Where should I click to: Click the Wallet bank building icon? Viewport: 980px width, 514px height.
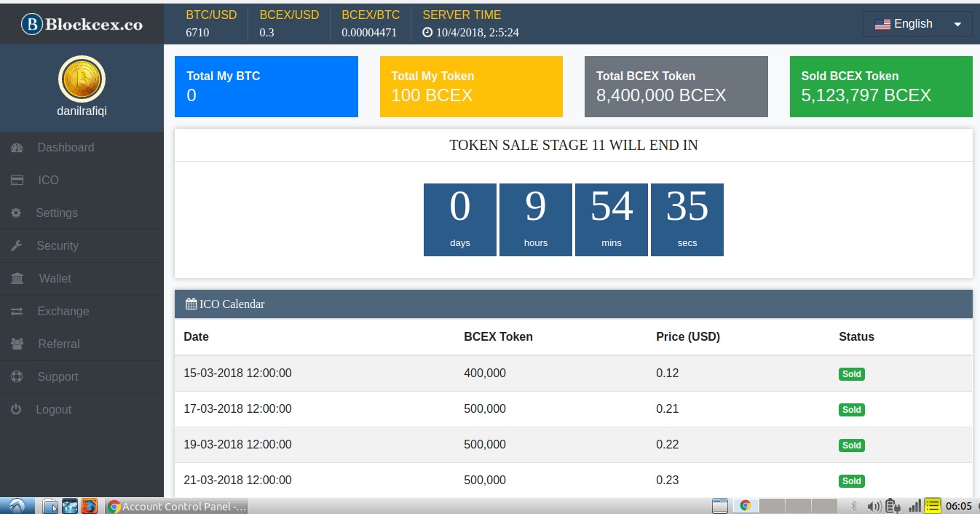pyautogui.click(x=17, y=279)
